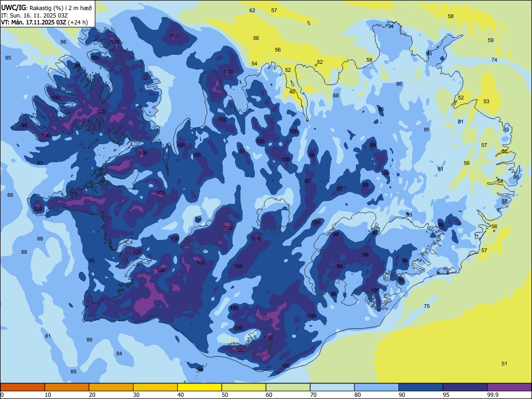Click the title text 'UWC/IG: Rakastig (%) í 2 m hæð'
This screenshot has height=399, width=532.
click(46, 8)
